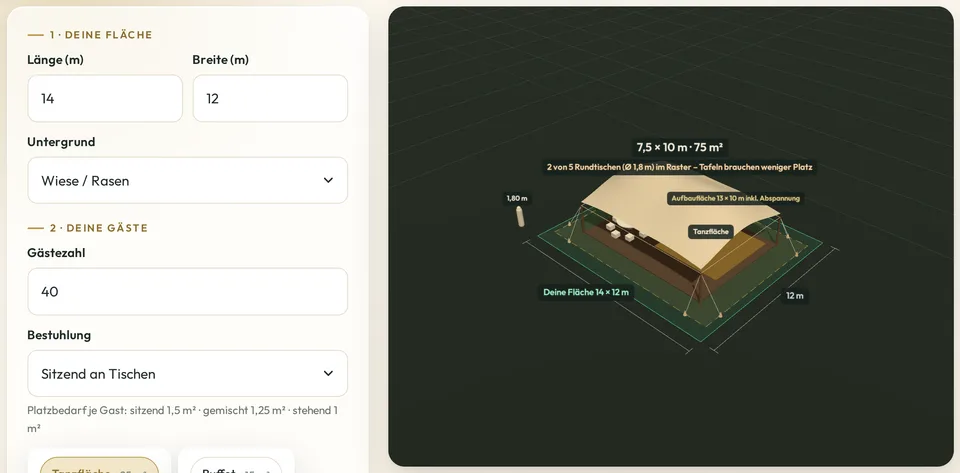Select the Deine Fläche 14 × 12 m label
The width and height of the screenshot is (960, 473).
(x=586, y=292)
